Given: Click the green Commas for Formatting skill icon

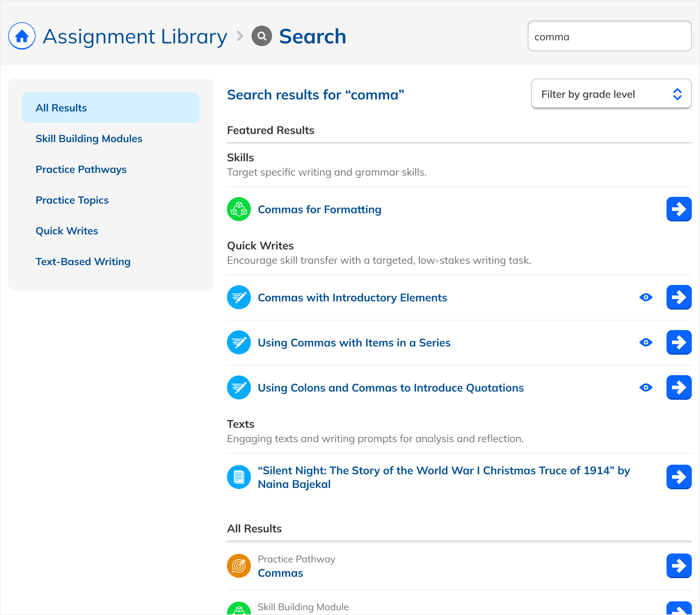Looking at the screenshot, I should coord(239,209).
